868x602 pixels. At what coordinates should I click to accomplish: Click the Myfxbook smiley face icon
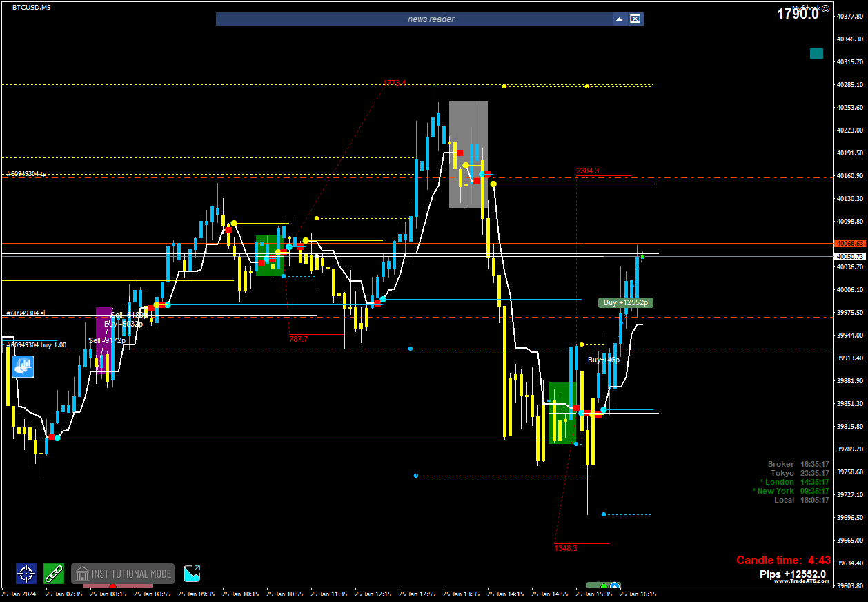826,8
